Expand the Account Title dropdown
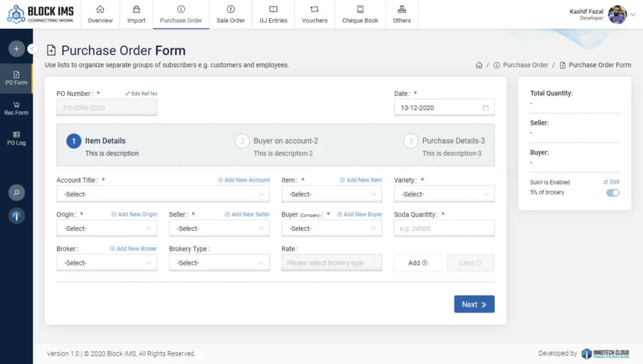This screenshot has height=364, width=643. (x=163, y=195)
